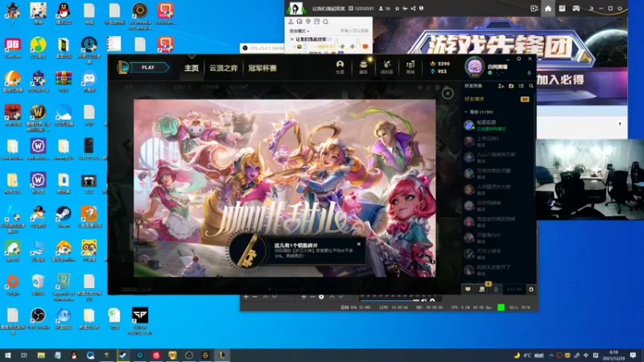The height and width of the screenshot is (362, 644).
Task: Click the PLAY button in League client
Action: tap(149, 68)
